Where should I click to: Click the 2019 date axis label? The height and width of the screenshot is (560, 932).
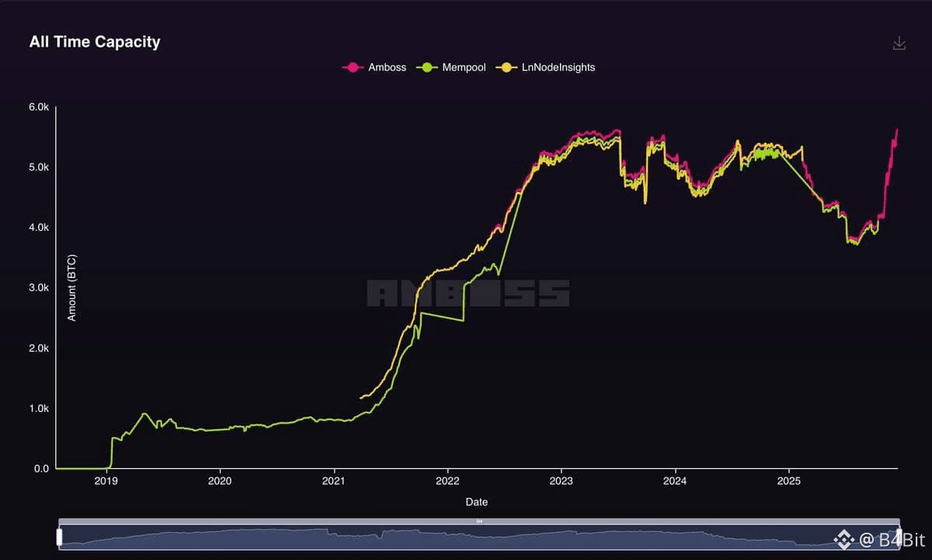coord(106,482)
